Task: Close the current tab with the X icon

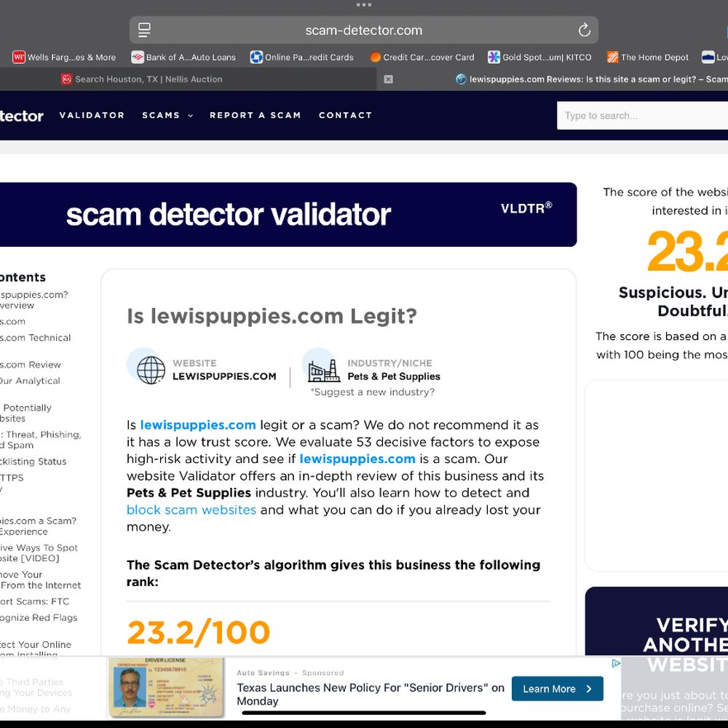Action: pos(389,79)
